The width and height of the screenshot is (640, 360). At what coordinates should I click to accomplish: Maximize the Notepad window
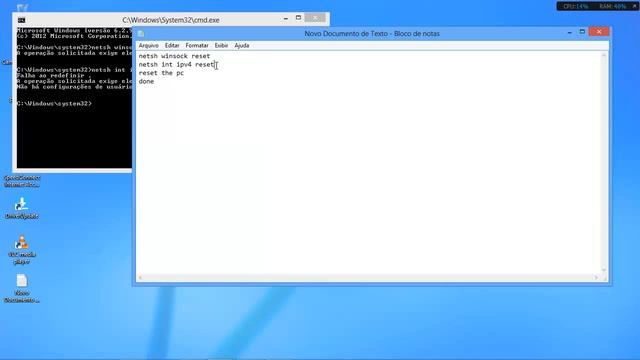pos(582,32)
